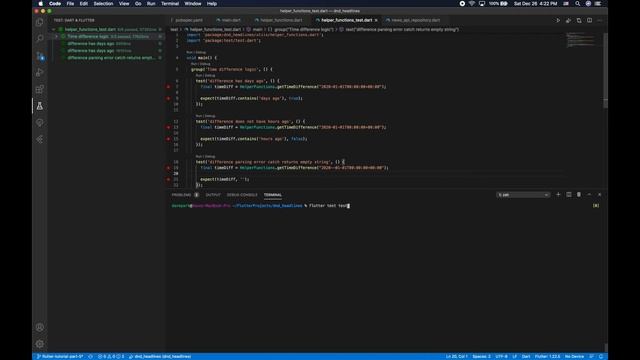Click the new terminal plus icon
This screenshot has height=360, width=640.
[558, 195]
